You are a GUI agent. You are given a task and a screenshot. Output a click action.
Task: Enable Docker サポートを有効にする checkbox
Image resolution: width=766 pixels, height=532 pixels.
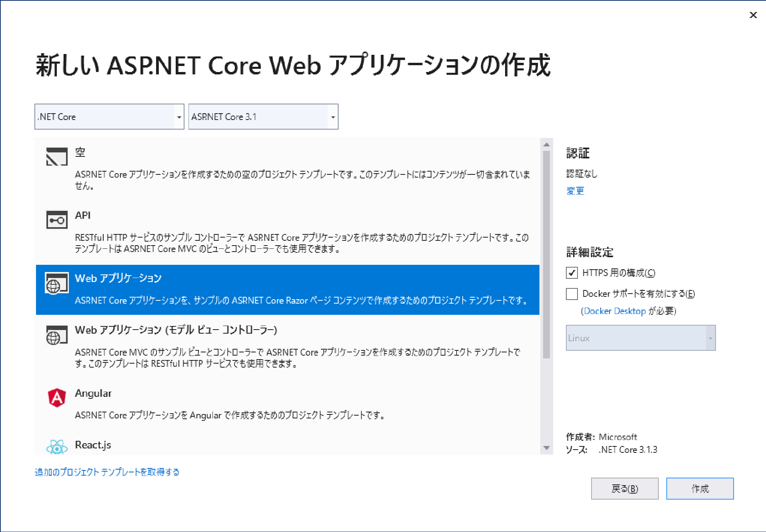[x=571, y=294]
